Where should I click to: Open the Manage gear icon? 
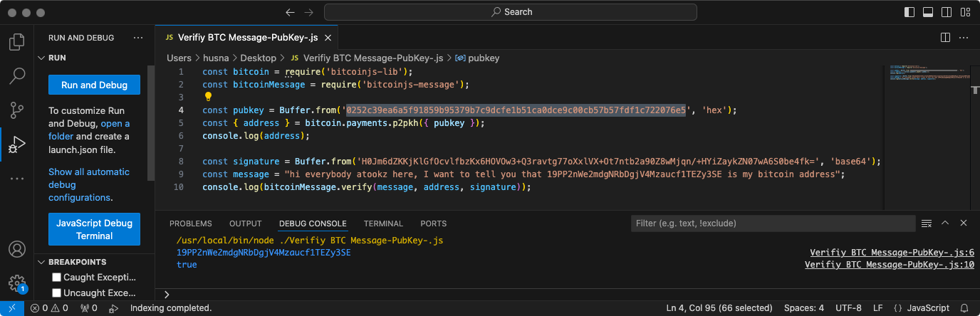point(17,283)
